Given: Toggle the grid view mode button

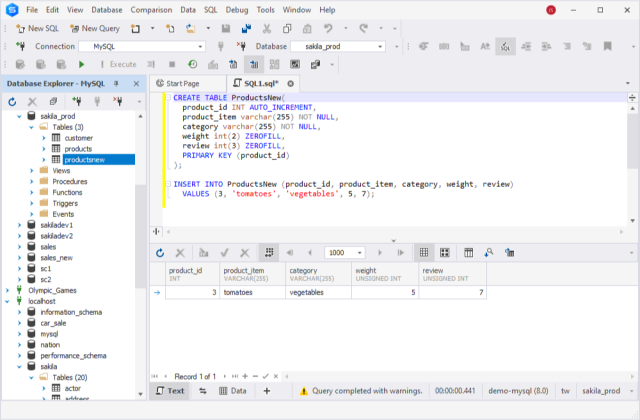Looking at the screenshot, I should (424, 253).
